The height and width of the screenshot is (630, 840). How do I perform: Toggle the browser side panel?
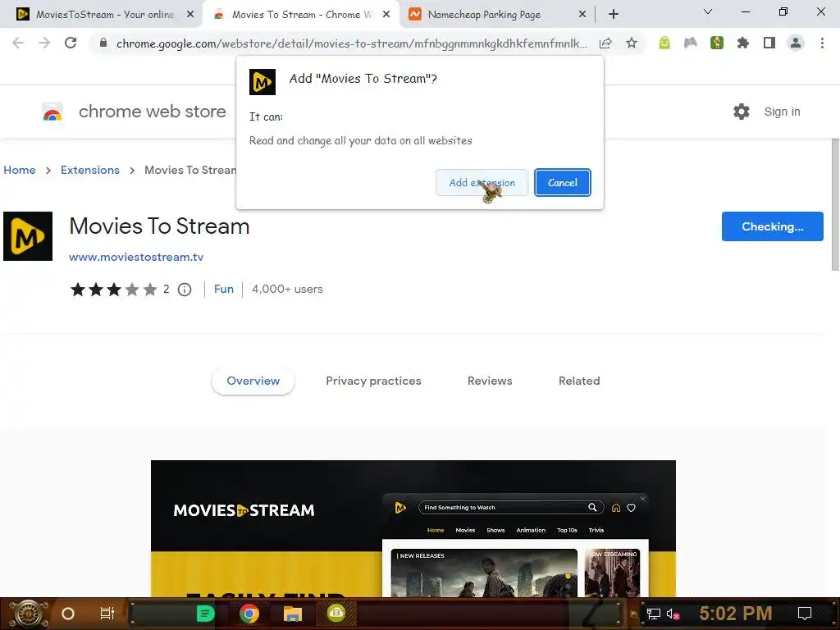click(769, 43)
